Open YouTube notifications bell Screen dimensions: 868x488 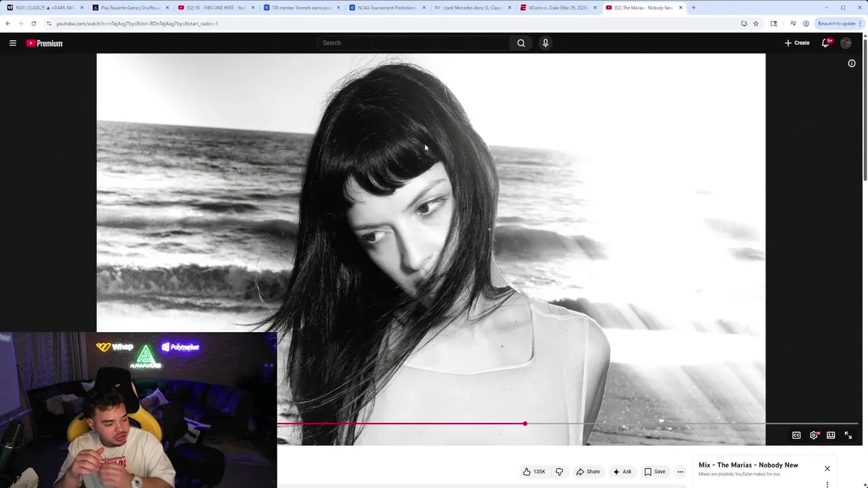tap(826, 43)
